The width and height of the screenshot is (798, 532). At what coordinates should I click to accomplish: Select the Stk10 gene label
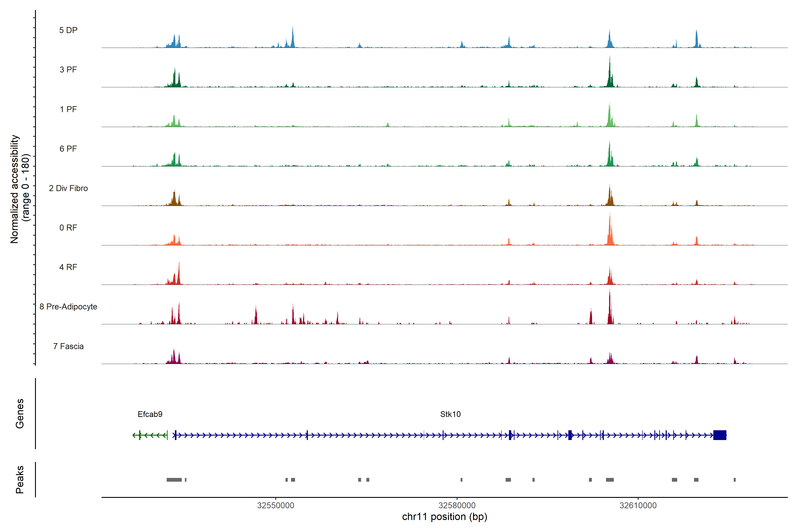pos(450,414)
